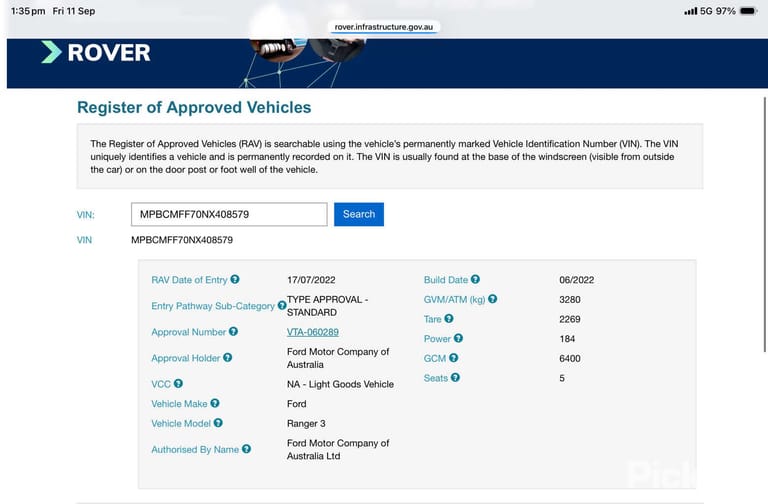
Task: Select vehicle model value 'Ranger 3'
Action: [306, 423]
